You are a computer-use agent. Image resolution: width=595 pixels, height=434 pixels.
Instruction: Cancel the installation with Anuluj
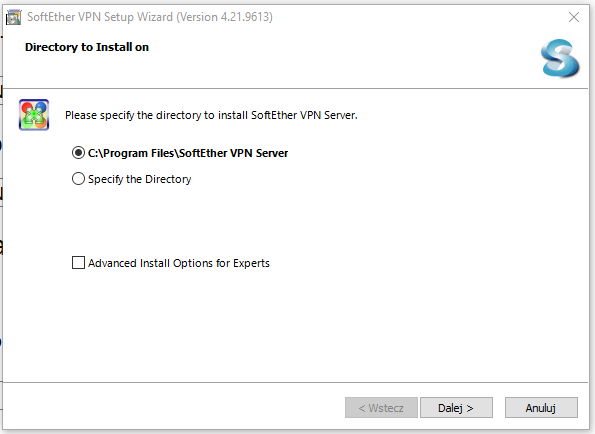point(541,408)
